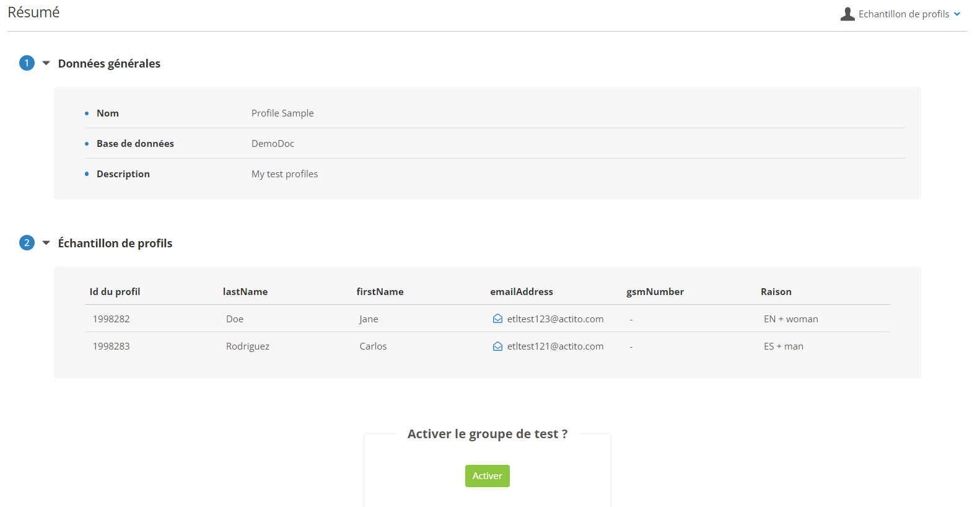The width and height of the screenshot is (980, 507).
Task: Click the Résumé page title
Action: tap(33, 12)
